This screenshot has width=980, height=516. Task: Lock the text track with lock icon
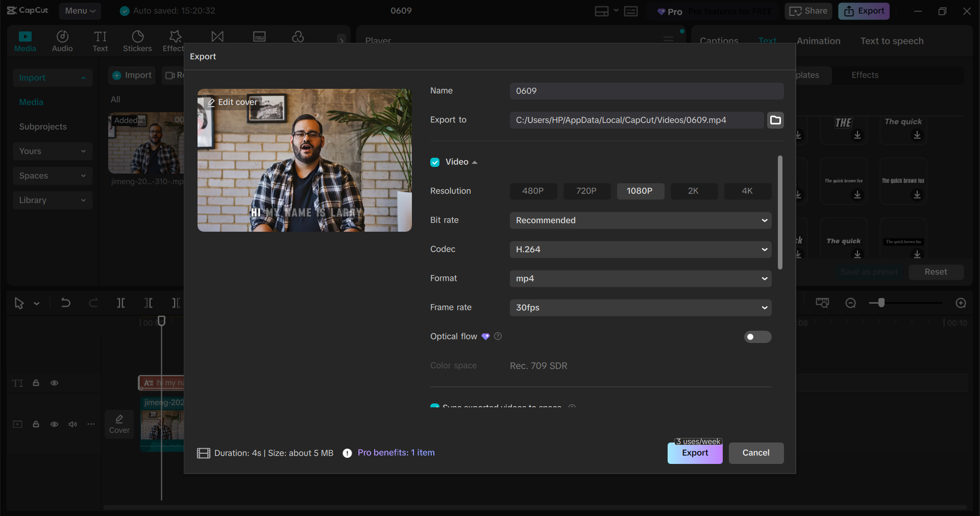(x=36, y=383)
